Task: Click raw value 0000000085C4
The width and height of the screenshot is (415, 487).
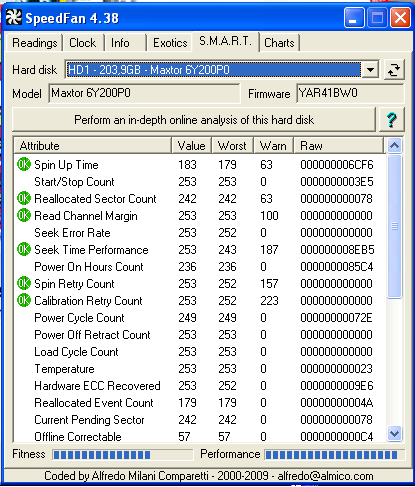Action: point(337,267)
